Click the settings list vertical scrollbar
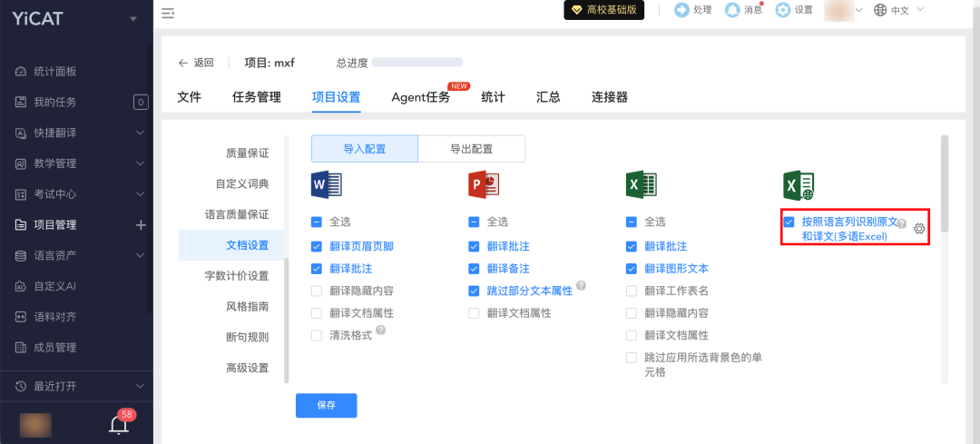This screenshot has height=444, width=980. [x=286, y=320]
